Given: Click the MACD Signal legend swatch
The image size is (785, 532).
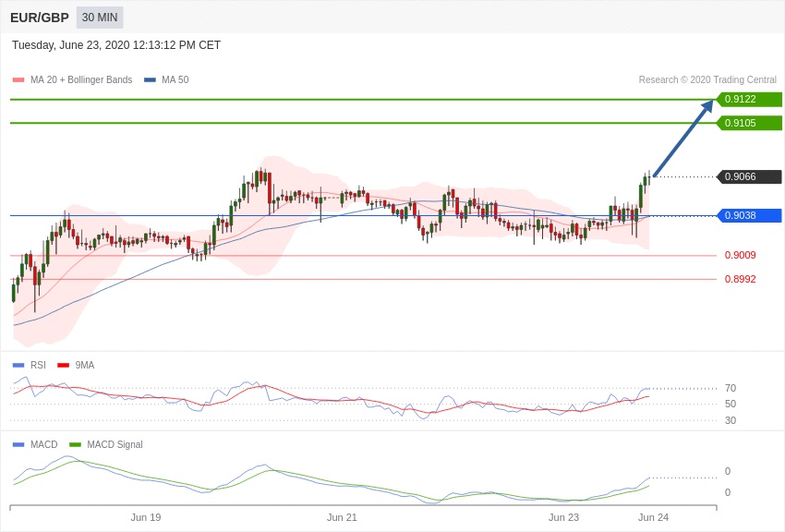Looking at the screenshot, I should (x=75, y=444).
